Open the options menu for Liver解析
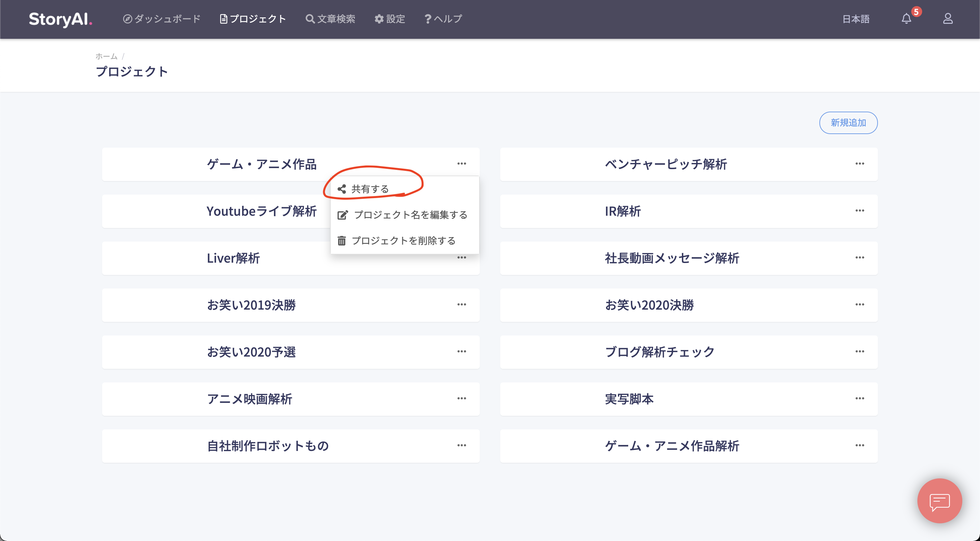This screenshot has height=541, width=980. [461, 258]
